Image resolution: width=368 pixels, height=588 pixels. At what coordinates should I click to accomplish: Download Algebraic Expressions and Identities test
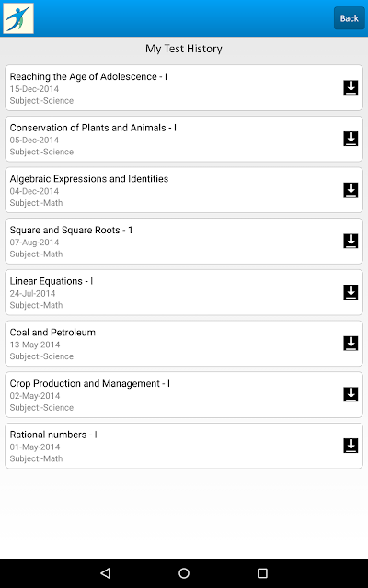351,190
